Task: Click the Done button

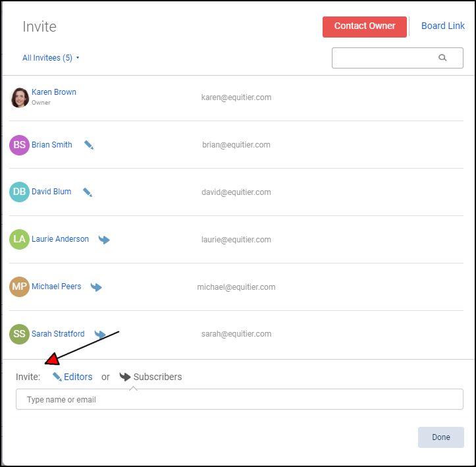Action: click(440, 437)
